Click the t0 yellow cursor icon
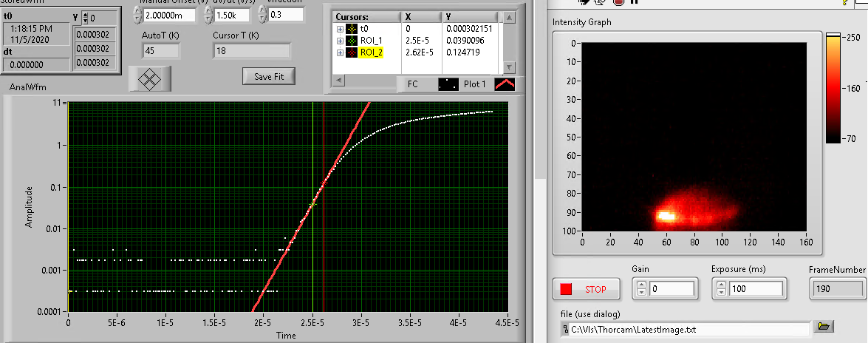 (x=352, y=28)
